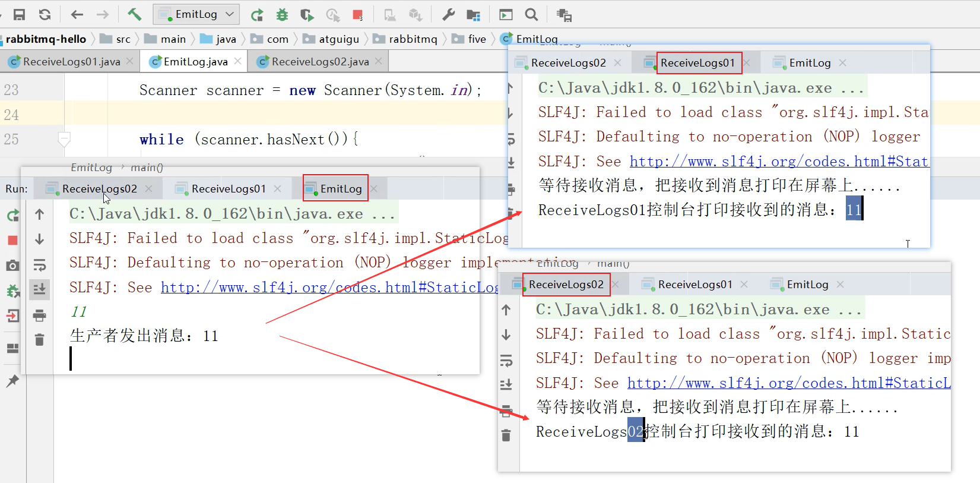Click the Save All toolbar icon
The image size is (980, 483).
19,15
